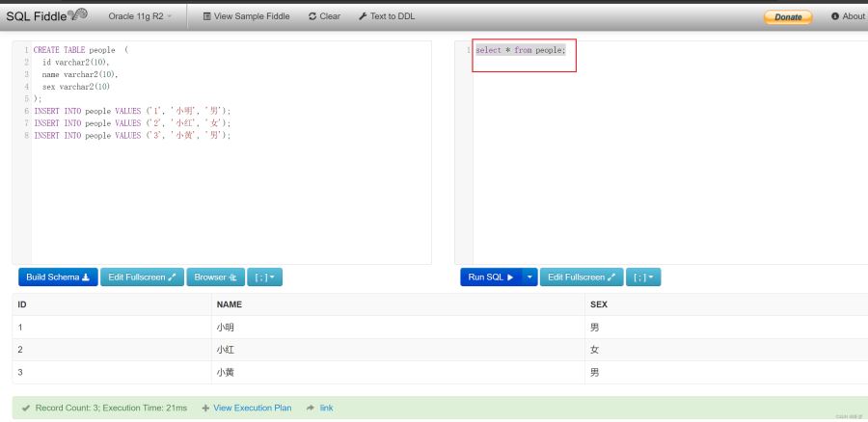The height and width of the screenshot is (422, 868).
Task: Open View Sample Fiddle
Action: click(x=246, y=16)
